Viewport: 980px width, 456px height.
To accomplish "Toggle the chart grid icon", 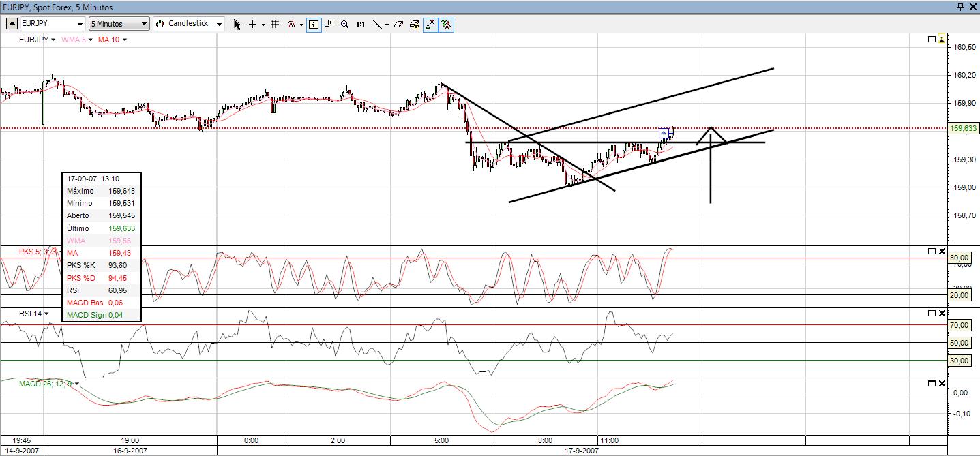I will coord(276,24).
